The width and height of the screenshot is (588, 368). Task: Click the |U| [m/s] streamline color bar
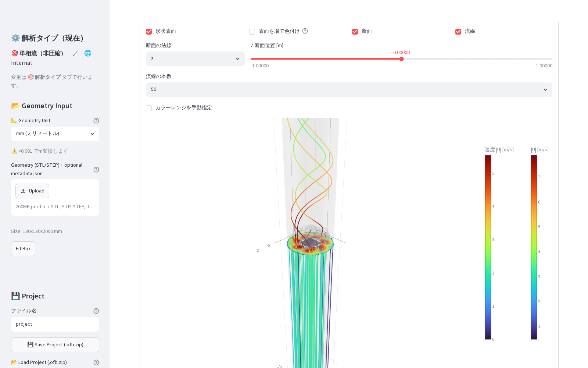(x=534, y=247)
